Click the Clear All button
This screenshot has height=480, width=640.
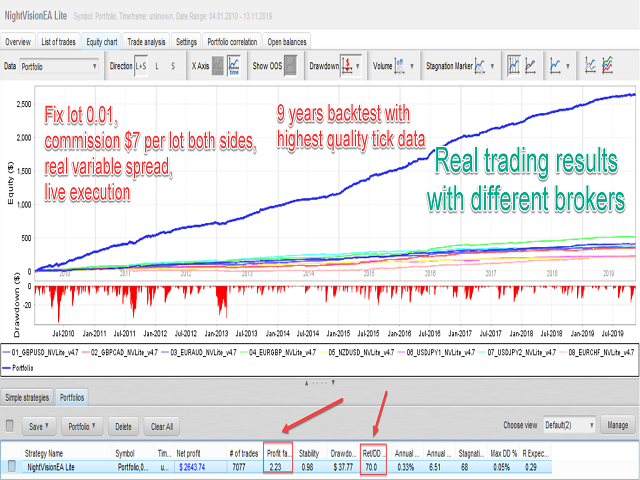162,426
